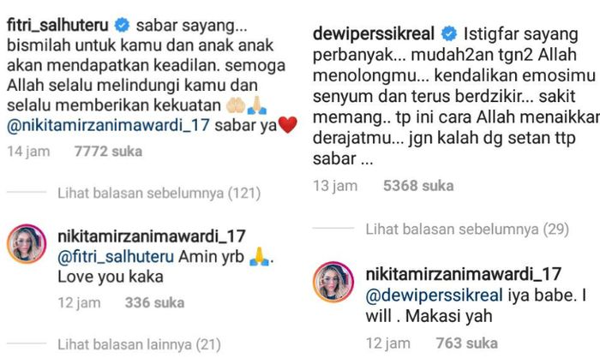The image size is (600, 364).
Task: Click fitri_salhuteru's verified badge
Action: point(122,25)
